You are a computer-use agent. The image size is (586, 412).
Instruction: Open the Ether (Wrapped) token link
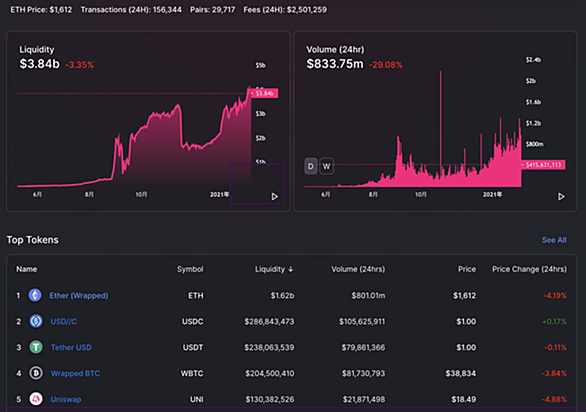[x=79, y=296]
